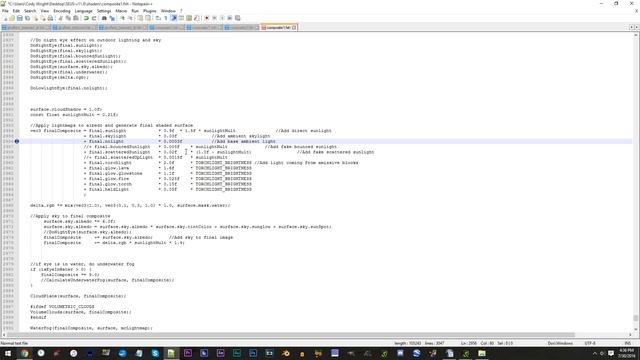Click the Dos\Windows line ending status entry
This screenshot has width=640, height=360.
click(x=560, y=343)
